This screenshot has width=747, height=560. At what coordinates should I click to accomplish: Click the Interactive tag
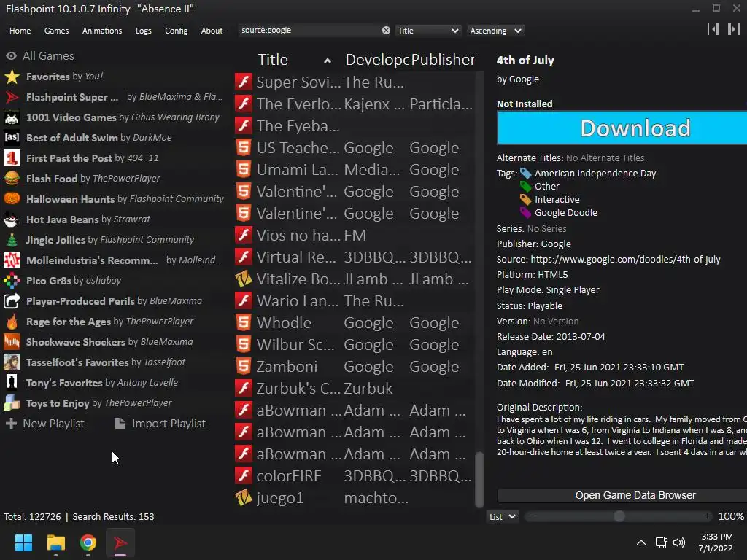click(557, 200)
